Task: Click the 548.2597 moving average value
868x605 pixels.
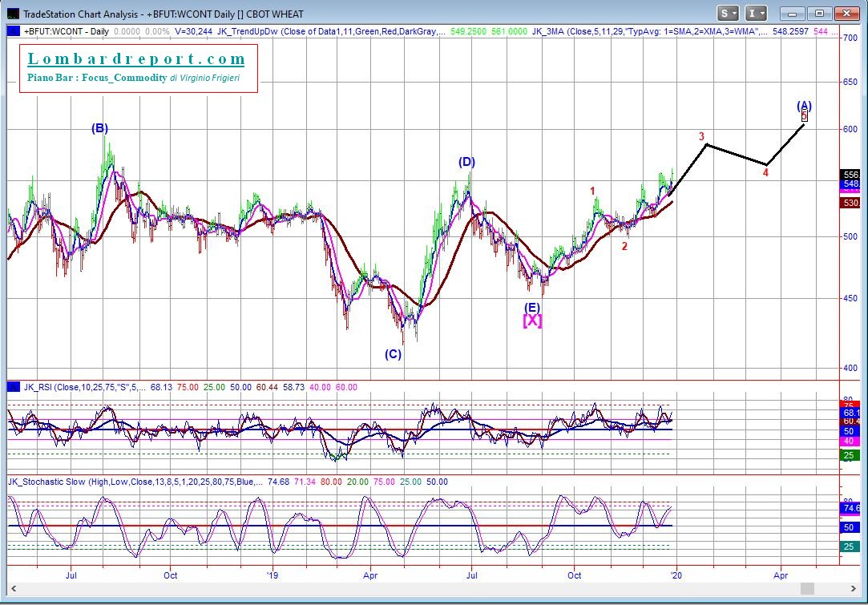Action: tap(790, 31)
